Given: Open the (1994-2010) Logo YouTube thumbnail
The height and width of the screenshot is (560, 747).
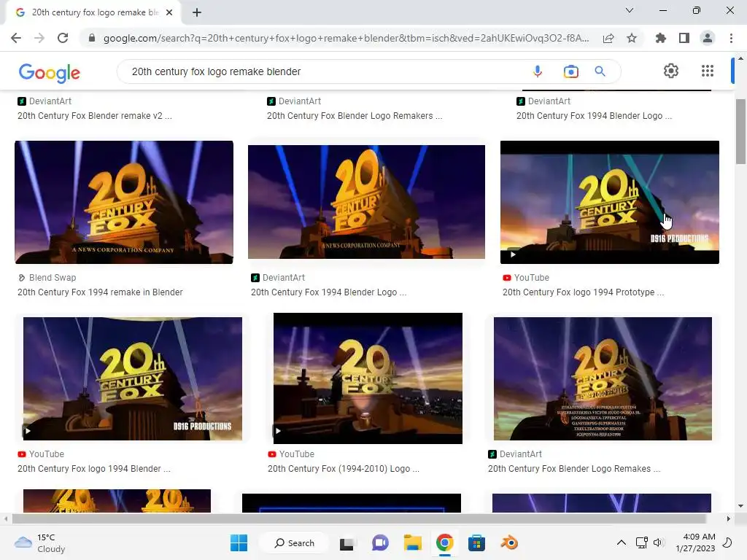Looking at the screenshot, I should click(368, 378).
